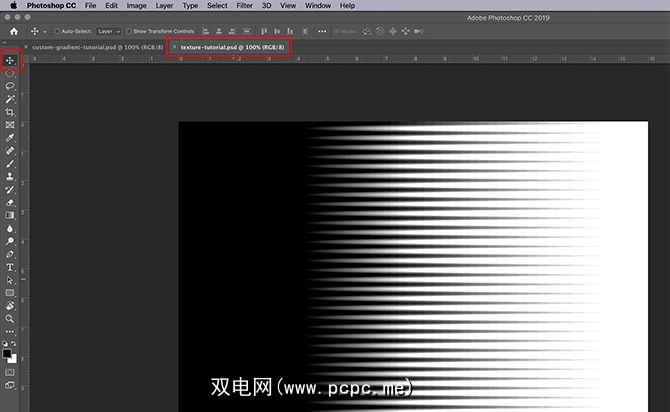Click the align bottom edges icon
The width and height of the screenshot is (670, 412).
coord(291,31)
